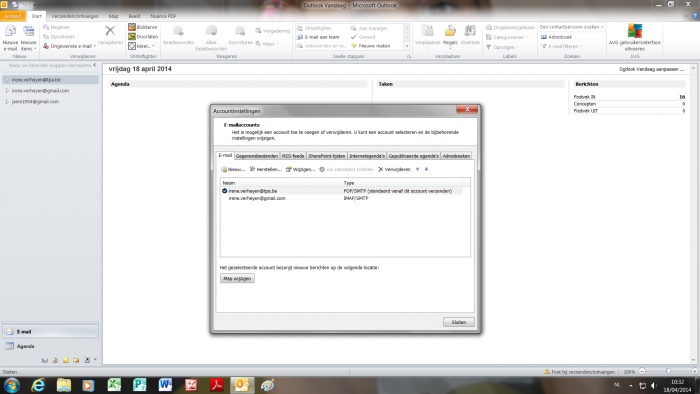
Task: Open Internet Explorer from the taskbar
Action: point(38,385)
